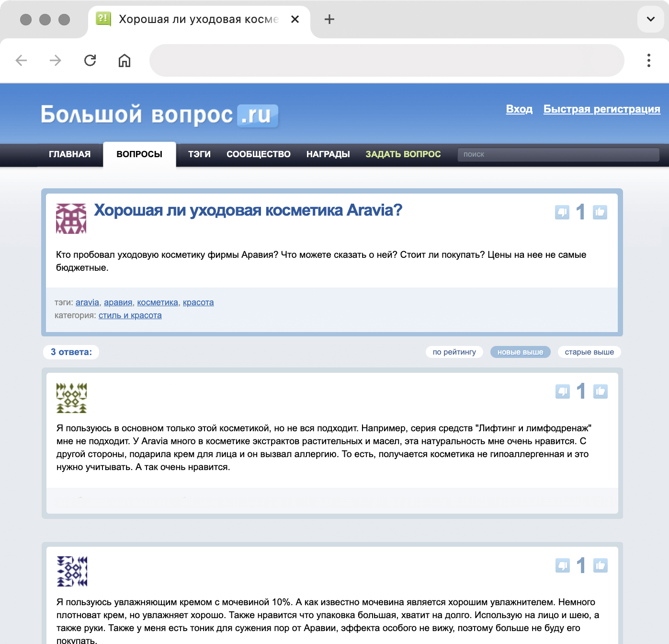
Task: Click the browser forward arrow
Action: click(x=56, y=60)
